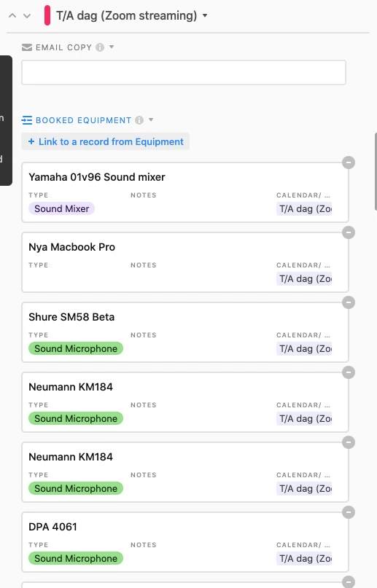Open Booked Equipment field options arrow
This screenshot has width=377, height=588.
tap(151, 119)
